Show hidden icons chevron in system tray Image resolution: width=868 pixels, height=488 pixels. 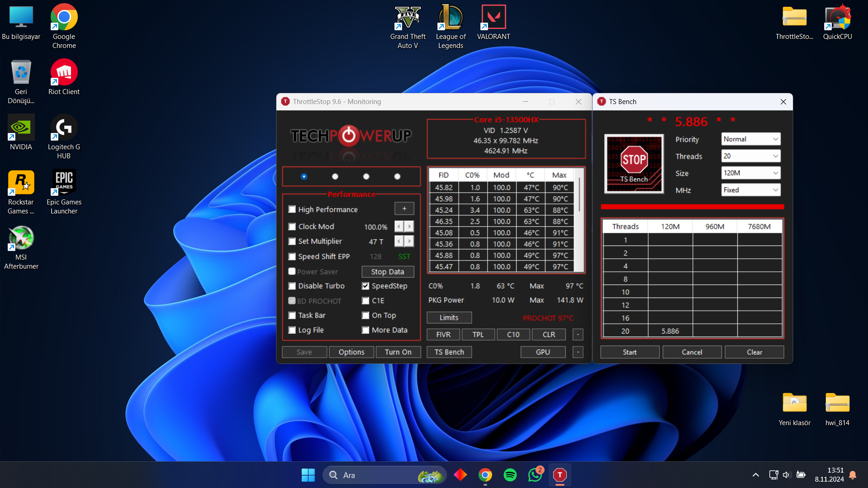[755, 475]
